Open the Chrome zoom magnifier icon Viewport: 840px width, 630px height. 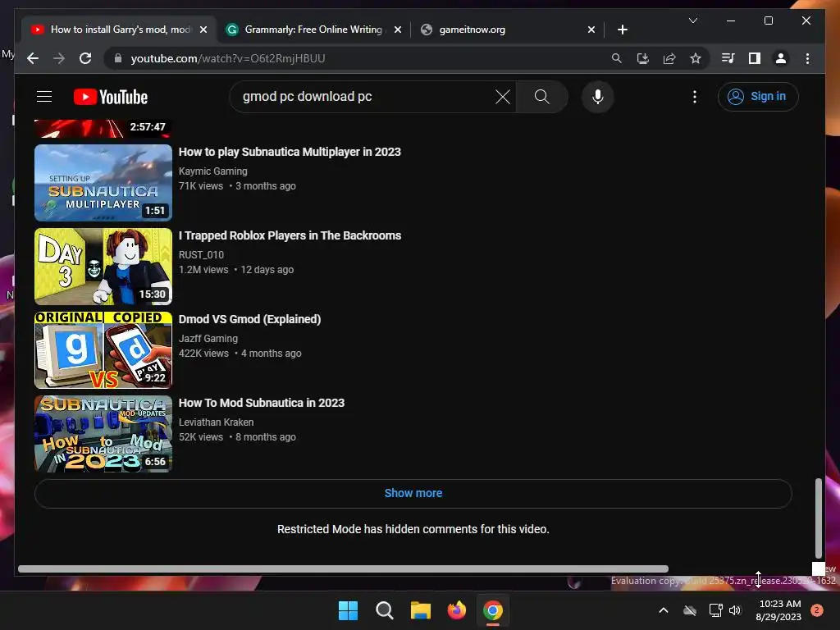617,58
